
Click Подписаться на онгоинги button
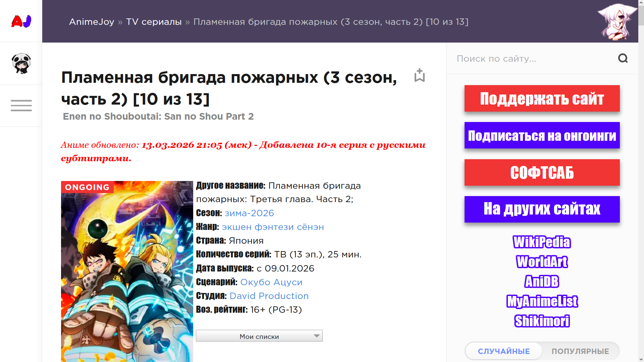pyautogui.click(x=542, y=135)
